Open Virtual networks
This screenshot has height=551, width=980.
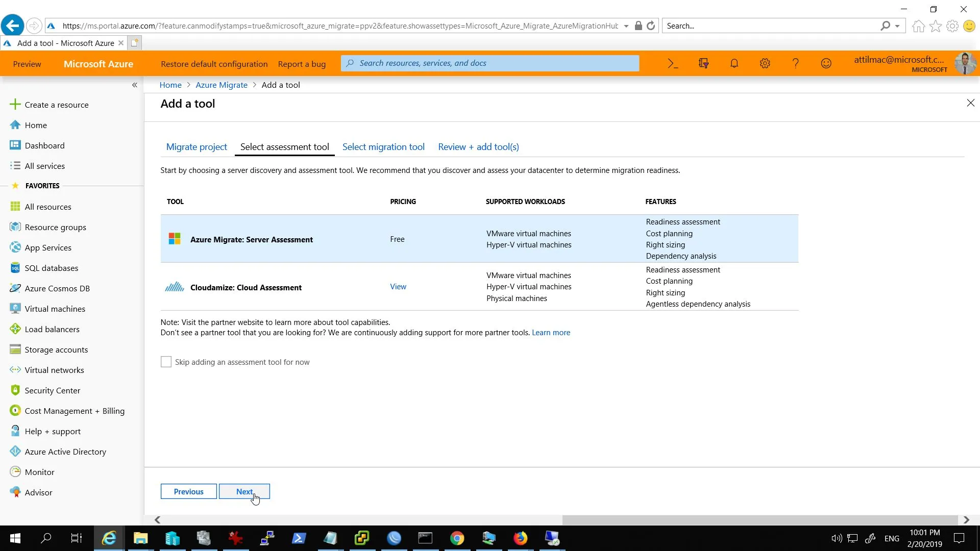tap(54, 370)
